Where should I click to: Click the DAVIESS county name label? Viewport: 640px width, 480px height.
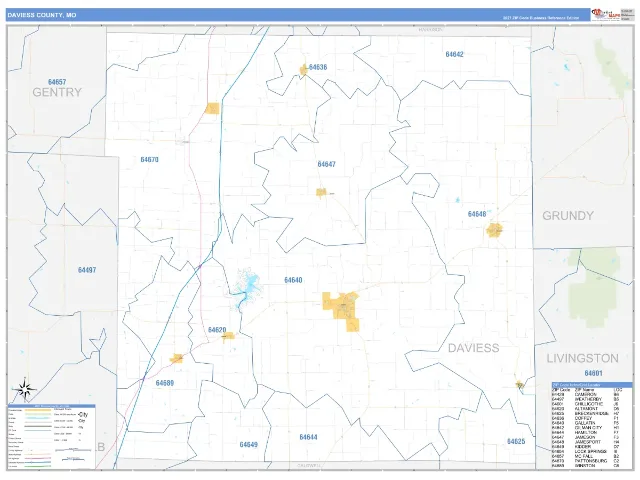pyautogui.click(x=473, y=348)
